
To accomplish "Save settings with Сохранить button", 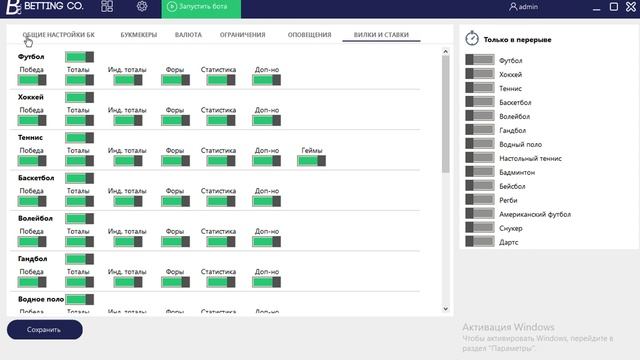I will pos(44,329).
